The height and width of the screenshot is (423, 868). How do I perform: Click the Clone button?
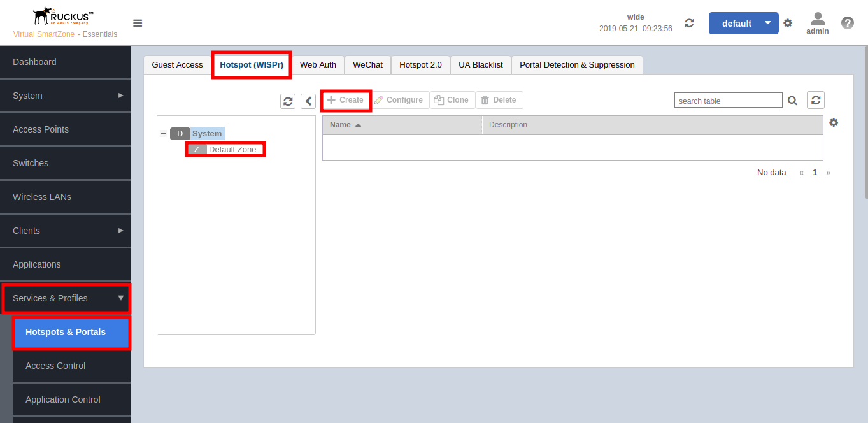click(452, 100)
